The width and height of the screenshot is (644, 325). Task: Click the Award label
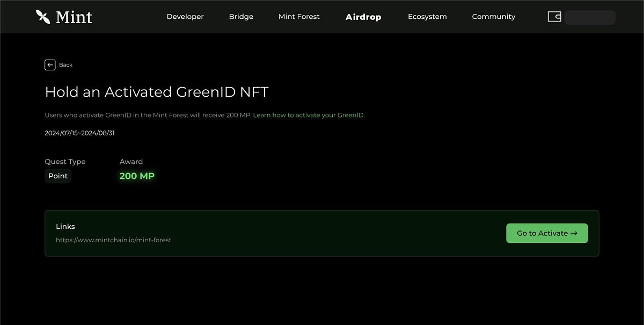pos(131,162)
